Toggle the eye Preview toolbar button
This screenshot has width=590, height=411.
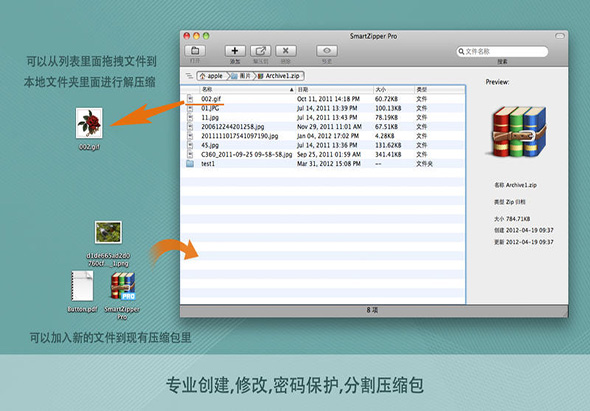tap(327, 50)
